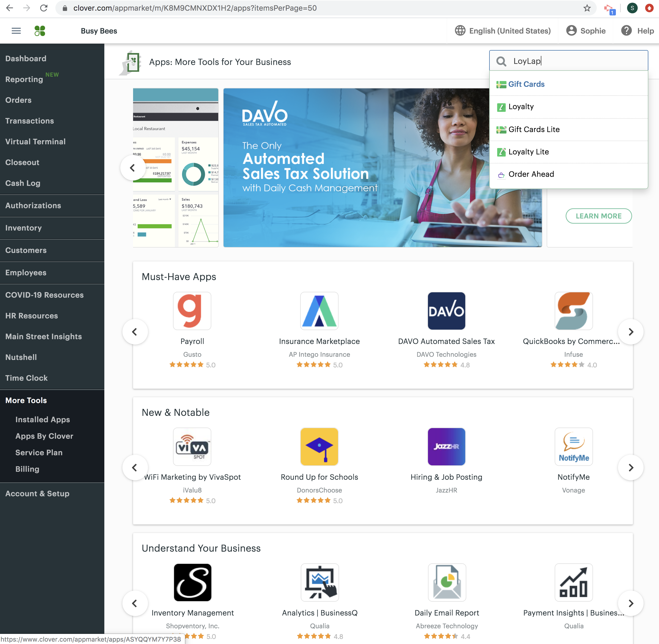The image size is (659, 644).
Task: Open the JazzHR Hiring app icon
Action: pos(446,446)
